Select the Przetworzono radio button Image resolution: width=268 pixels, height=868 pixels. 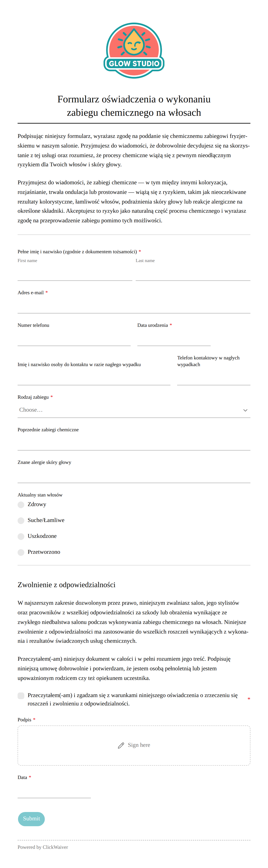[x=21, y=552]
